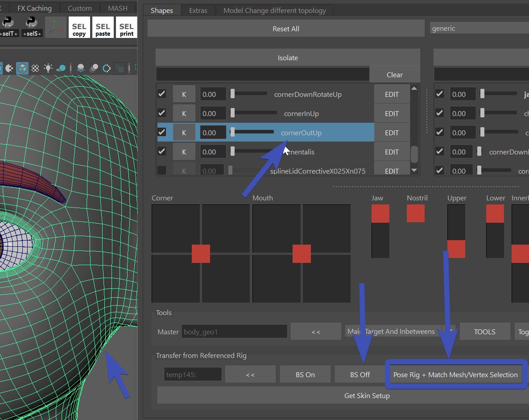The image size is (529, 420).
Task: Click << beside the temp145 field
Action: tap(250, 375)
